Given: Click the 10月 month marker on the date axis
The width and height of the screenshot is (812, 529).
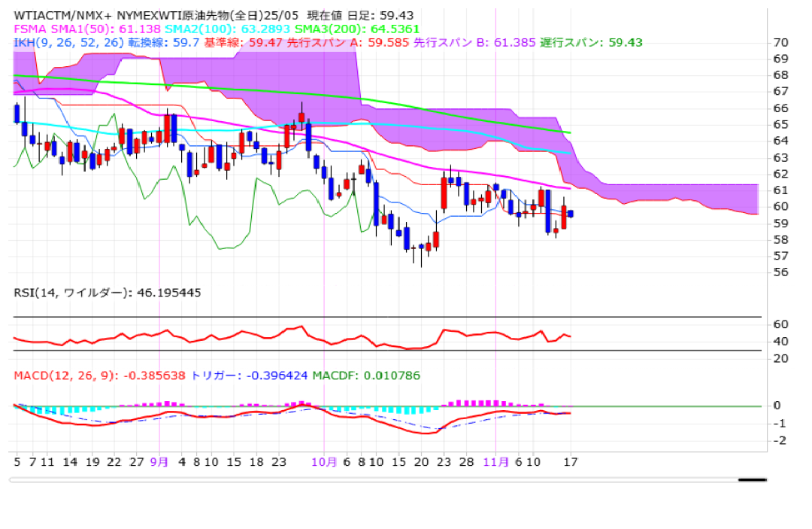Looking at the screenshot, I should point(324,462).
